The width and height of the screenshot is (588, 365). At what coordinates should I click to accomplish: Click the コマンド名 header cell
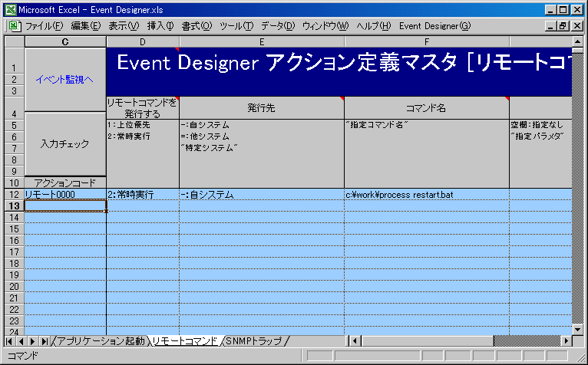427,108
